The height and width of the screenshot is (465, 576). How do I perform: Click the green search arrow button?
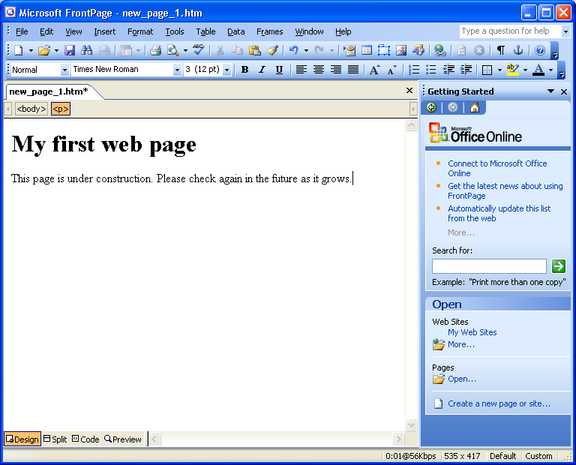(558, 266)
